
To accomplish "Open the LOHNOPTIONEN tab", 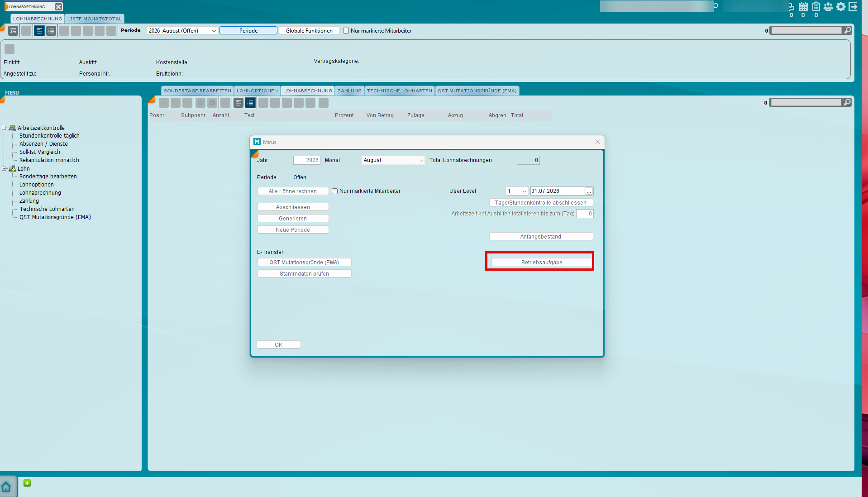I will (257, 91).
